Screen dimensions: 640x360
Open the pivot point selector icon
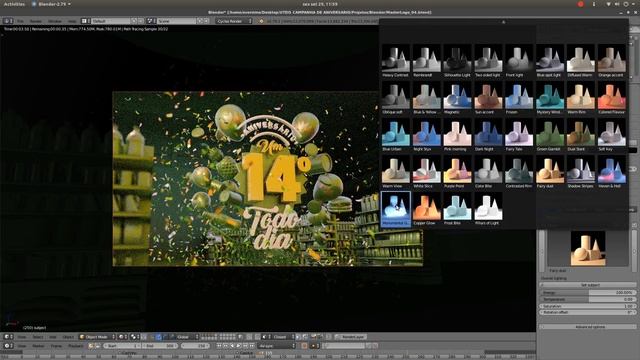[134, 337]
